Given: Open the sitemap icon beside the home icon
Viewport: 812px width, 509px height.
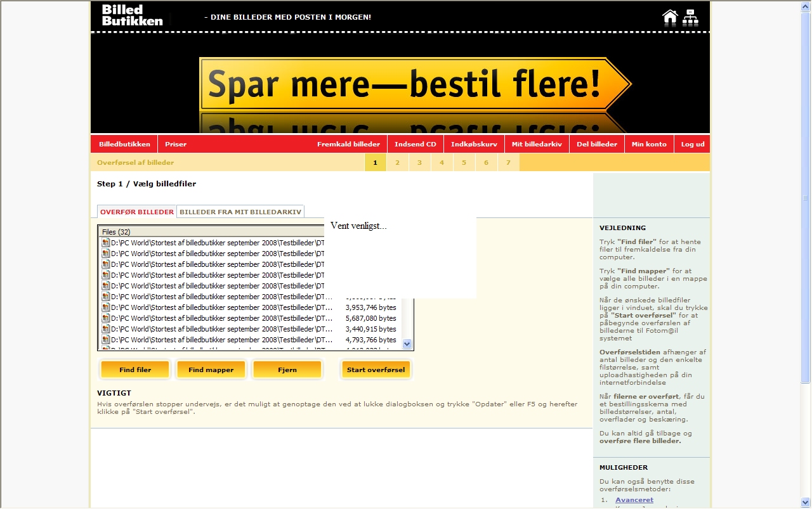Looking at the screenshot, I should point(691,16).
